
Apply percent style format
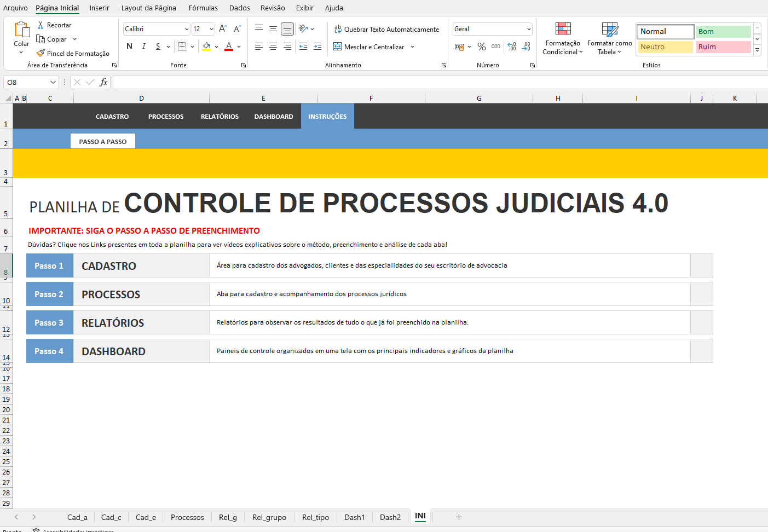[x=482, y=47]
